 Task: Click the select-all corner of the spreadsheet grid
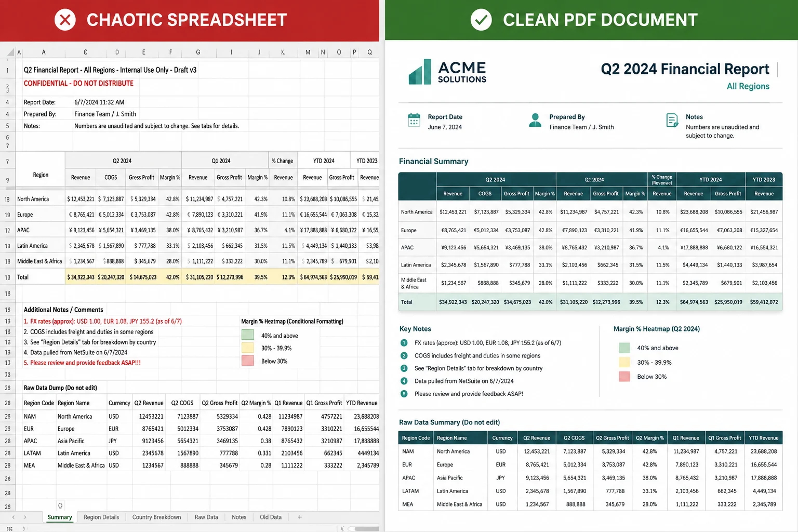pyautogui.click(x=10, y=52)
